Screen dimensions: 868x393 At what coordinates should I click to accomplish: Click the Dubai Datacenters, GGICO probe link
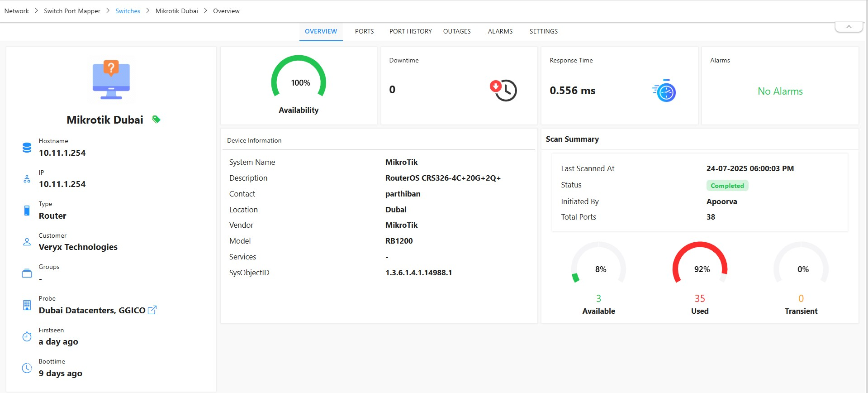92,311
